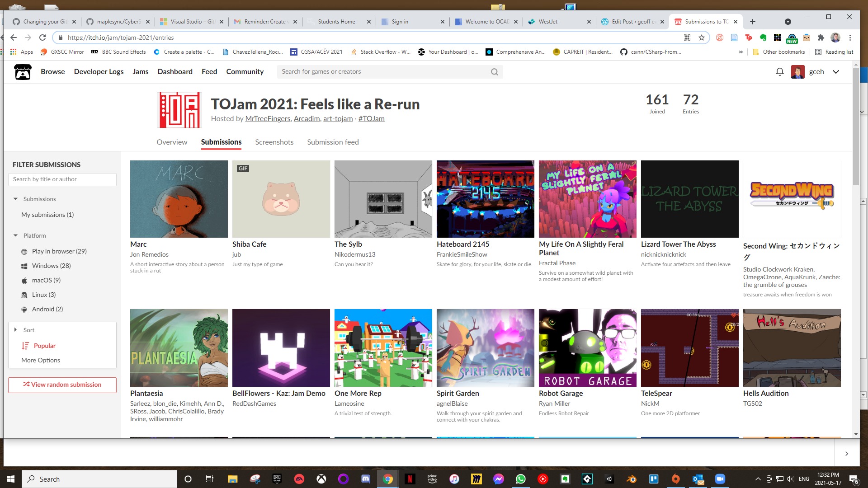
Task: Select the Popular sort option
Action: (x=44, y=346)
